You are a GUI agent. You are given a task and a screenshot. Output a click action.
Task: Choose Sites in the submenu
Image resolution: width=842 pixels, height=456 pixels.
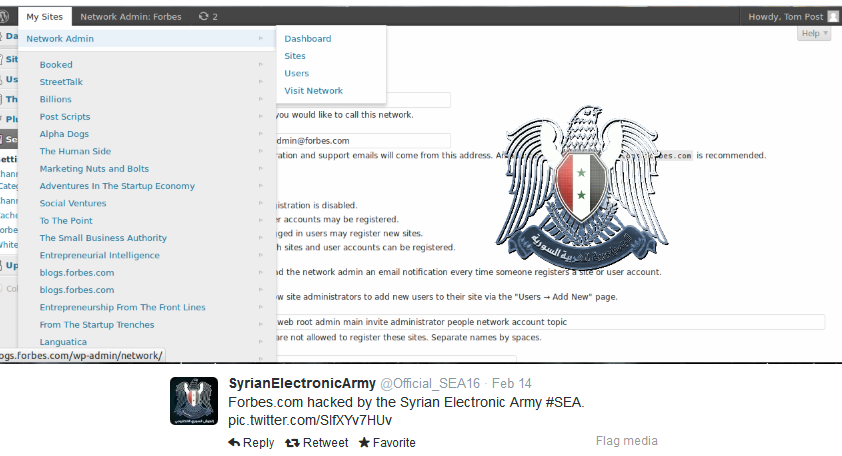click(295, 56)
